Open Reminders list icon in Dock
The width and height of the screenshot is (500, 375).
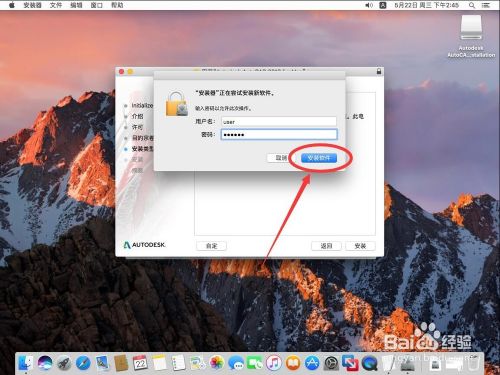click(178, 363)
